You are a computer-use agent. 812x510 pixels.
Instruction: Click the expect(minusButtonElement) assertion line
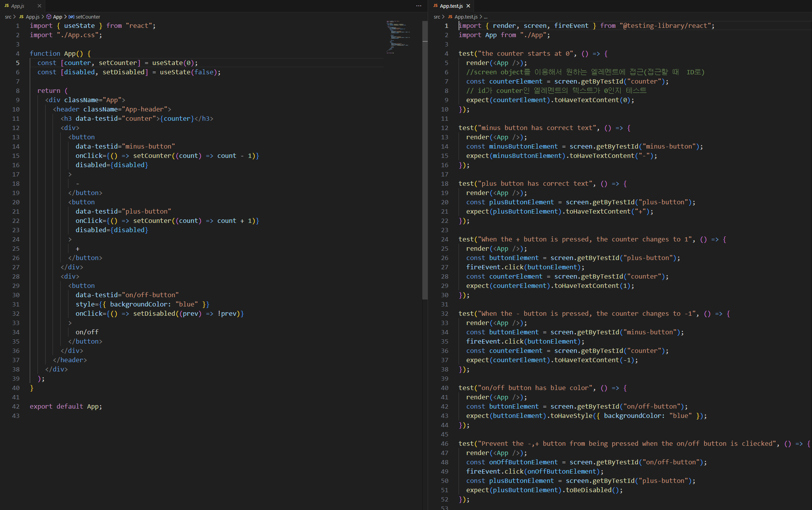[562, 156]
